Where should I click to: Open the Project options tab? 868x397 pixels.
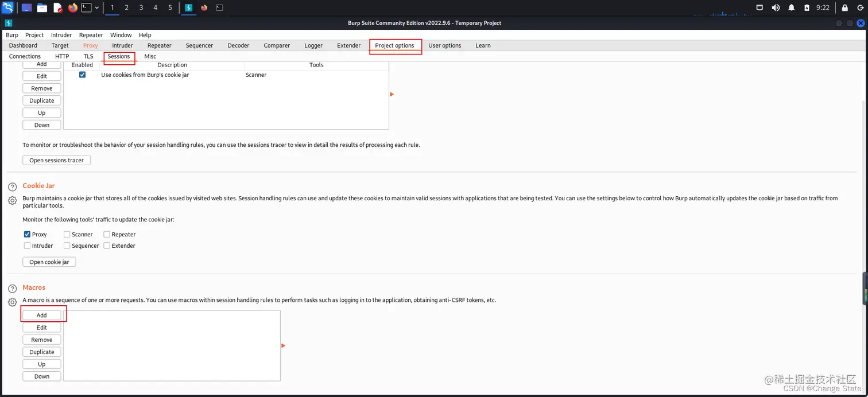pos(394,45)
